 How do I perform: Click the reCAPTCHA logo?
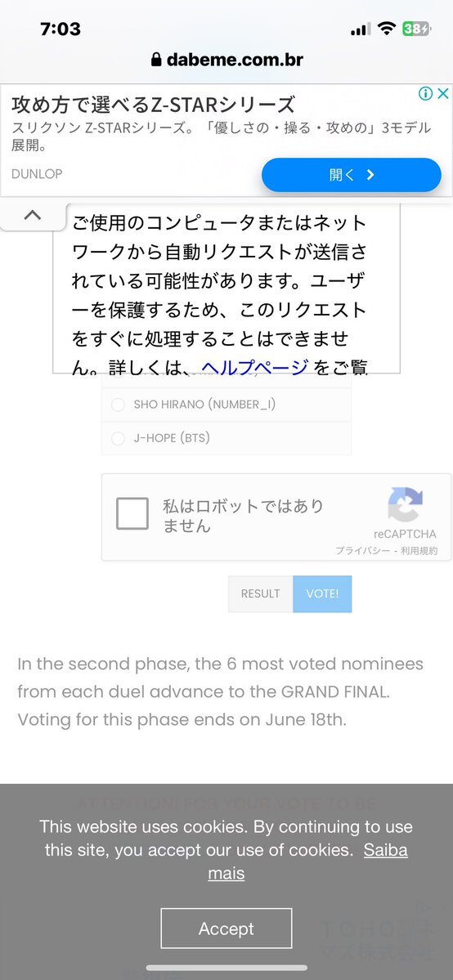(x=405, y=505)
